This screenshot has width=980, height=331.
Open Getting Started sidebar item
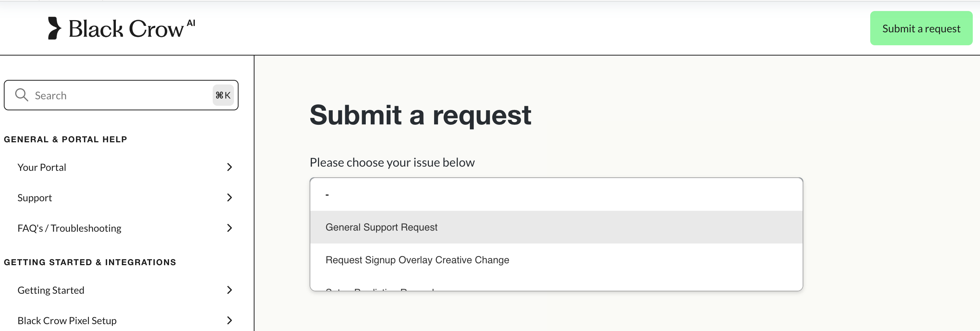pos(51,291)
